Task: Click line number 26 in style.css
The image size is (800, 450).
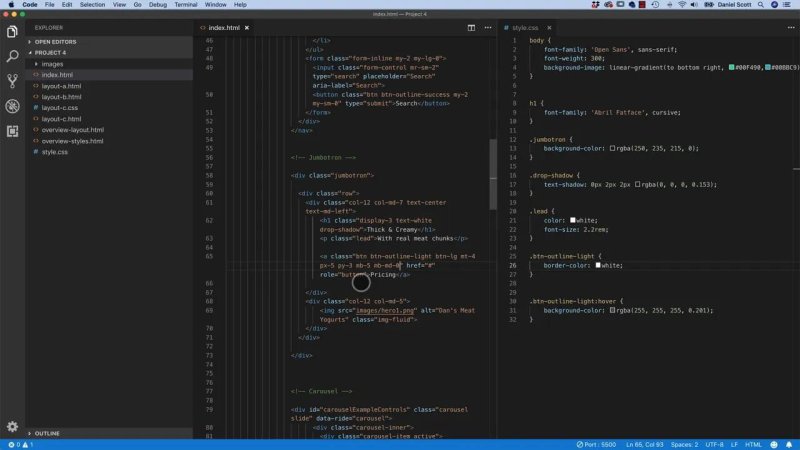Action: pos(512,265)
